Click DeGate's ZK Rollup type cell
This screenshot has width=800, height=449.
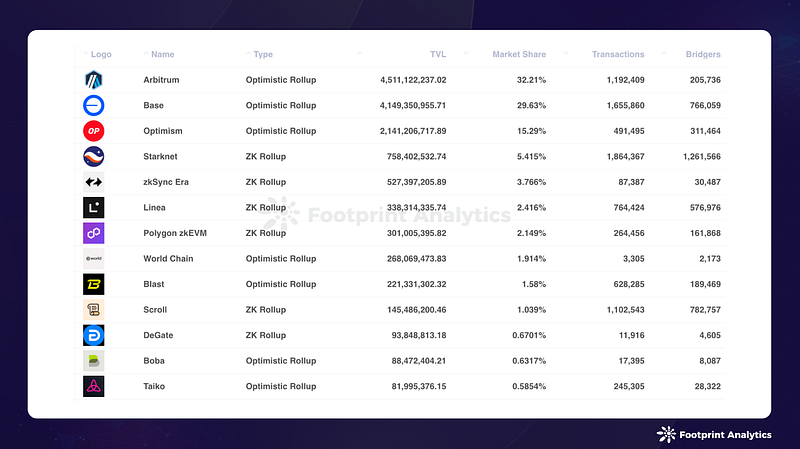[266, 335]
